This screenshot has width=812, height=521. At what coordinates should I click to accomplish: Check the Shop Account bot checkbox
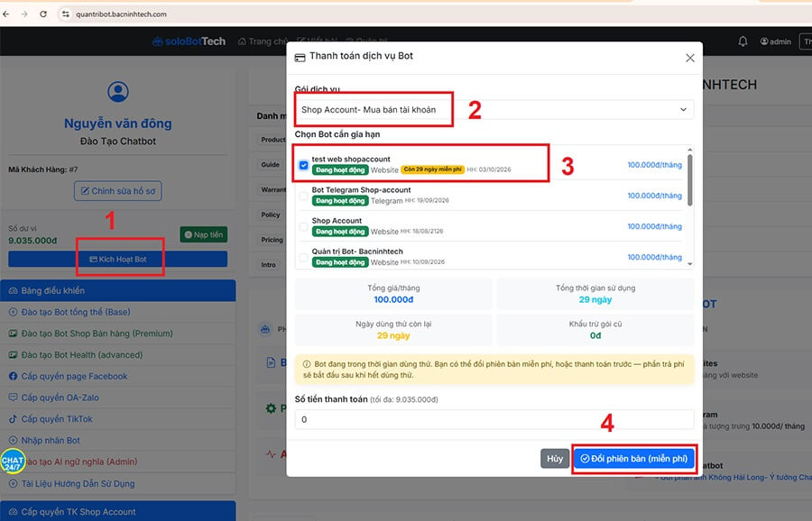(303, 226)
